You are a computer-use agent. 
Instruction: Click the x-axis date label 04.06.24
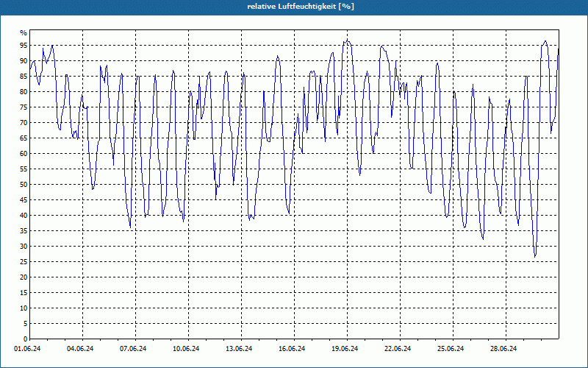(x=80, y=349)
